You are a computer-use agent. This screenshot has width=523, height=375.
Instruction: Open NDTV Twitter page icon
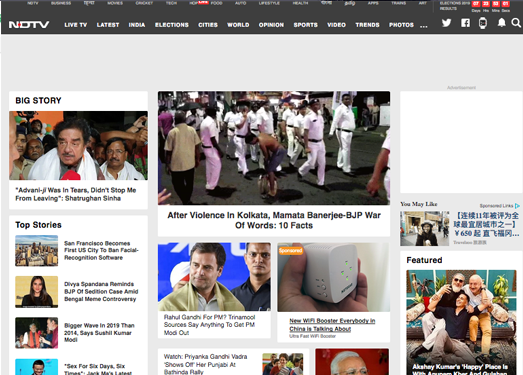[x=446, y=23]
